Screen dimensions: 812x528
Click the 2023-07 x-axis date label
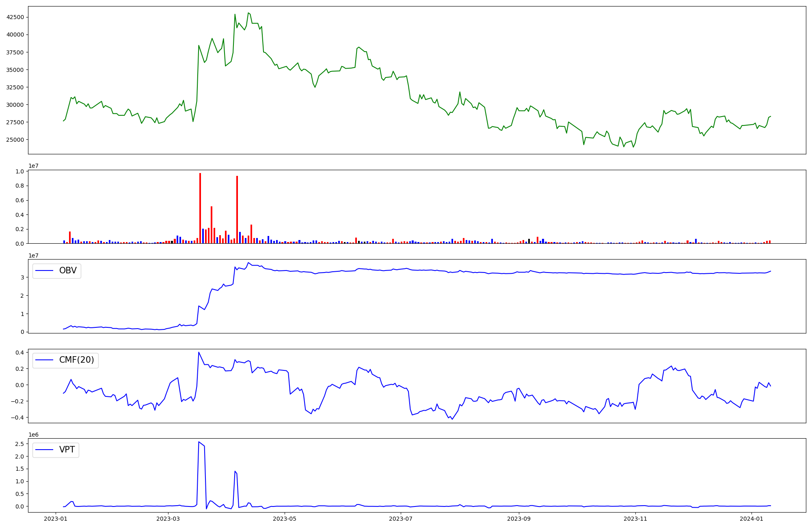(x=401, y=519)
